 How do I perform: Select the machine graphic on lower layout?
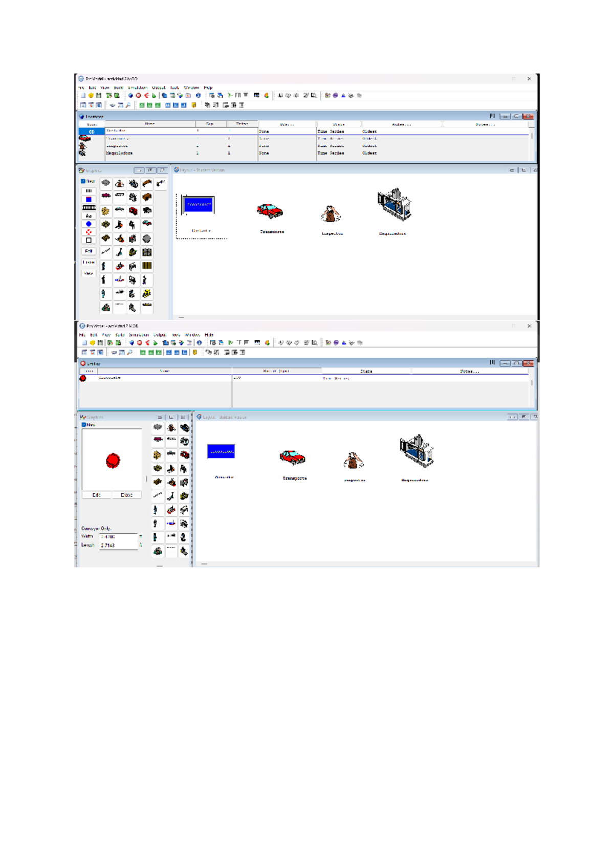pyautogui.click(x=417, y=450)
